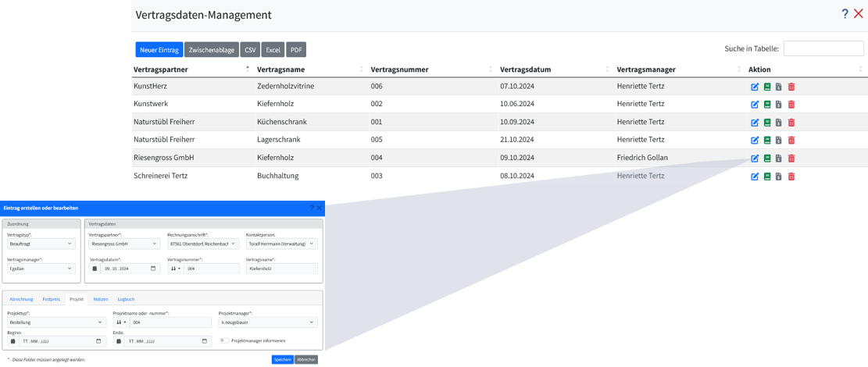Open green book icon for Schreinerei Tertz row
The image size is (868, 367).
[x=766, y=176]
